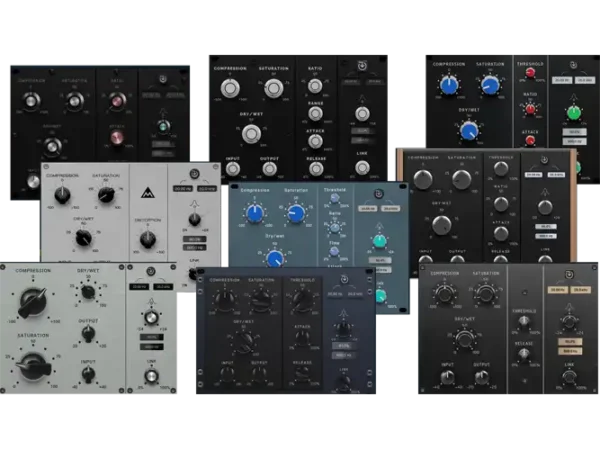This screenshot has width=600, height=450.
Task: Click bell filter icon on gold-accent plugin
Action: 569,307
